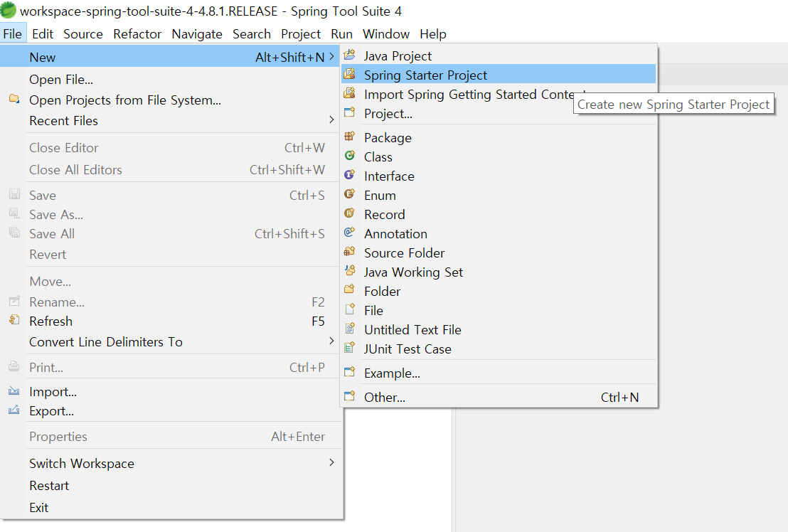Open the Project menu

(x=301, y=33)
